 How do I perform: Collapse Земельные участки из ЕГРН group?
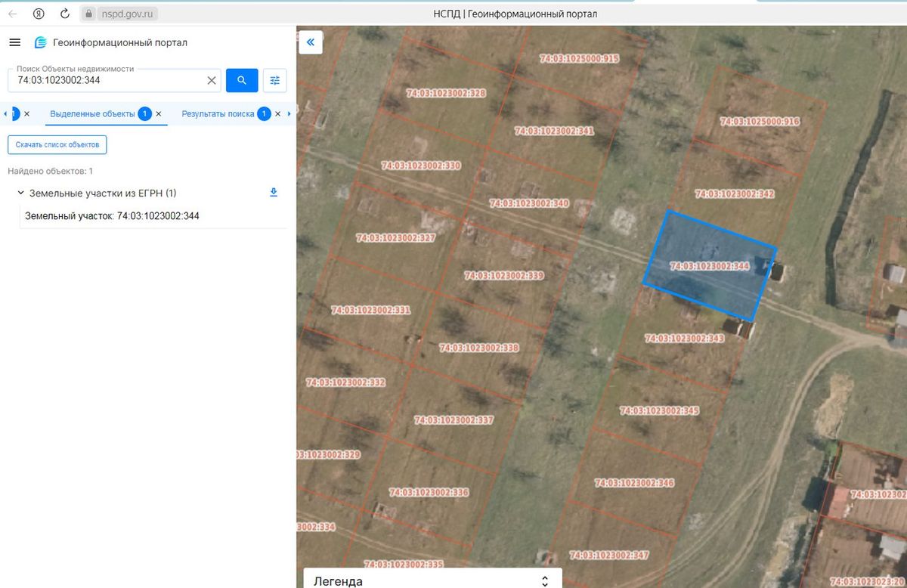[x=20, y=193]
